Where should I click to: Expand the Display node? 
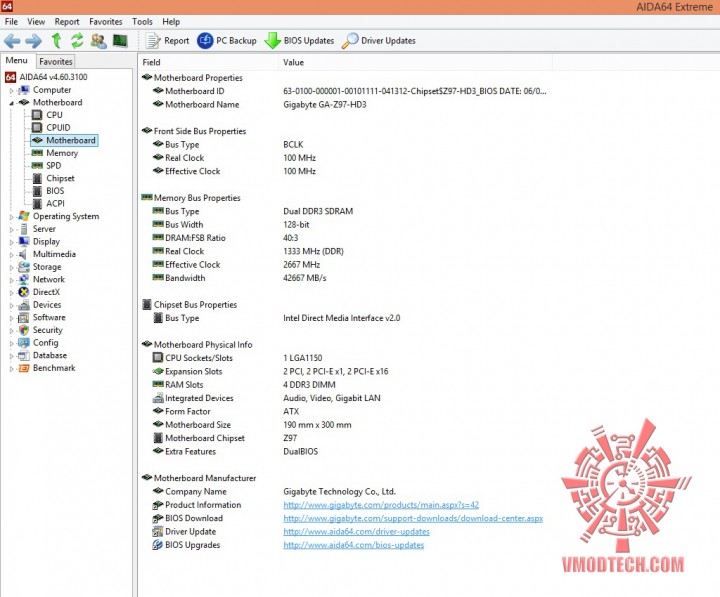11,242
